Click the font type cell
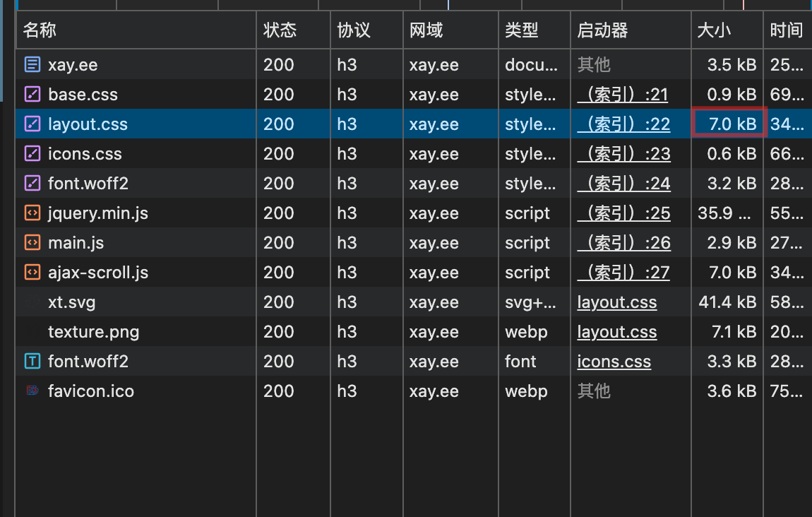Viewport: 812px width, 517px height. point(520,361)
